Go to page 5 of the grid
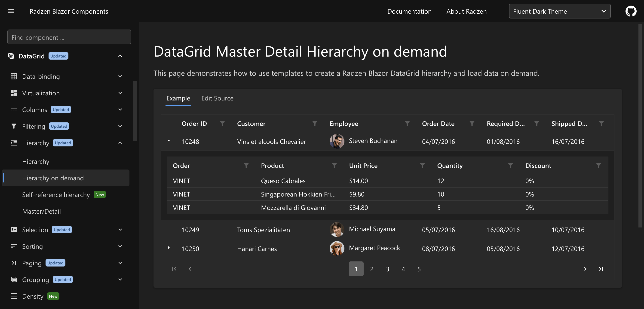Image resolution: width=644 pixels, height=309 pixels. (419, 269)
